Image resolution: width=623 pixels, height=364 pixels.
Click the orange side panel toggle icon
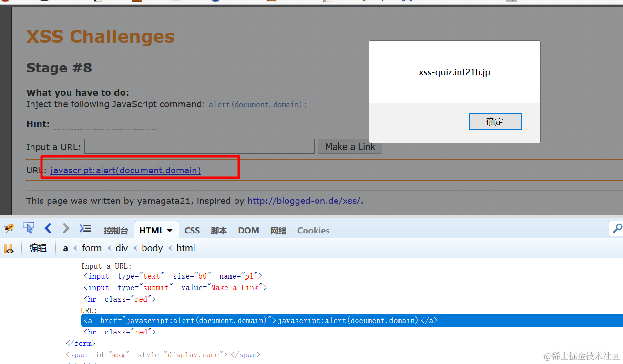[8, 248]
